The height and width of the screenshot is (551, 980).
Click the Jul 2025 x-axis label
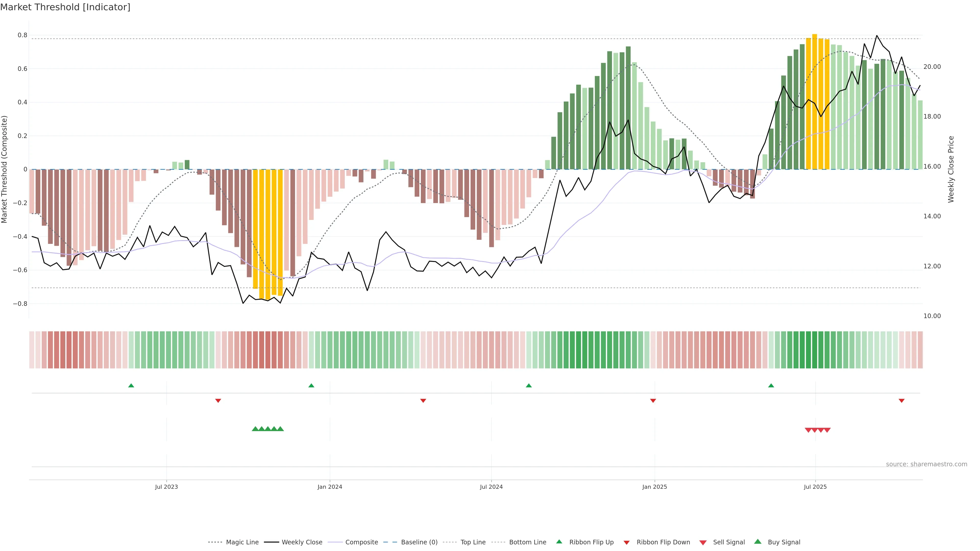click(815, 487)
